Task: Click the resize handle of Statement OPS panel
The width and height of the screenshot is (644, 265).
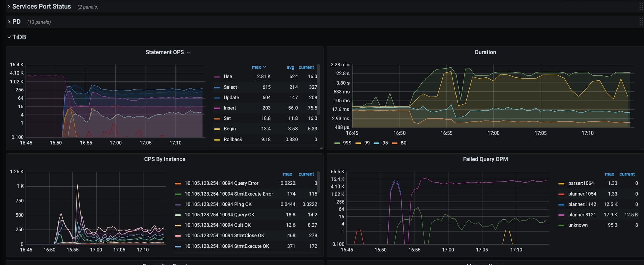Action: click(x=321, y=148)
